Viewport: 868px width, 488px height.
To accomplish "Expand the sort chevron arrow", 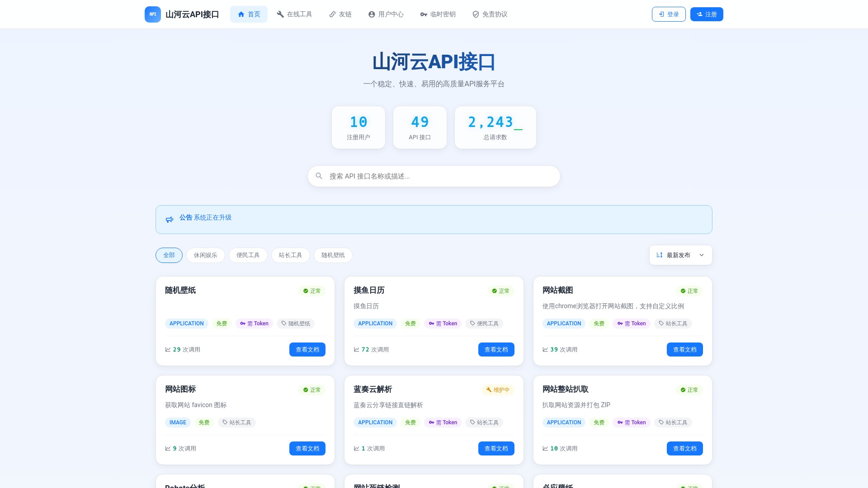I will click(x=702, y=255).
